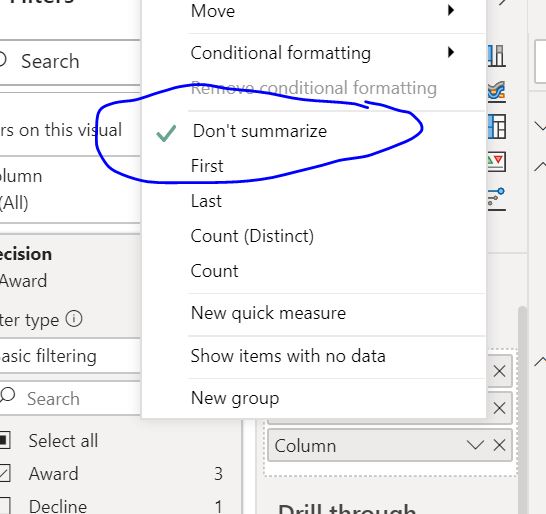Toggle the Decline checkbox
546x514 pixels.
pyautogui.click(x=4, y=507)
